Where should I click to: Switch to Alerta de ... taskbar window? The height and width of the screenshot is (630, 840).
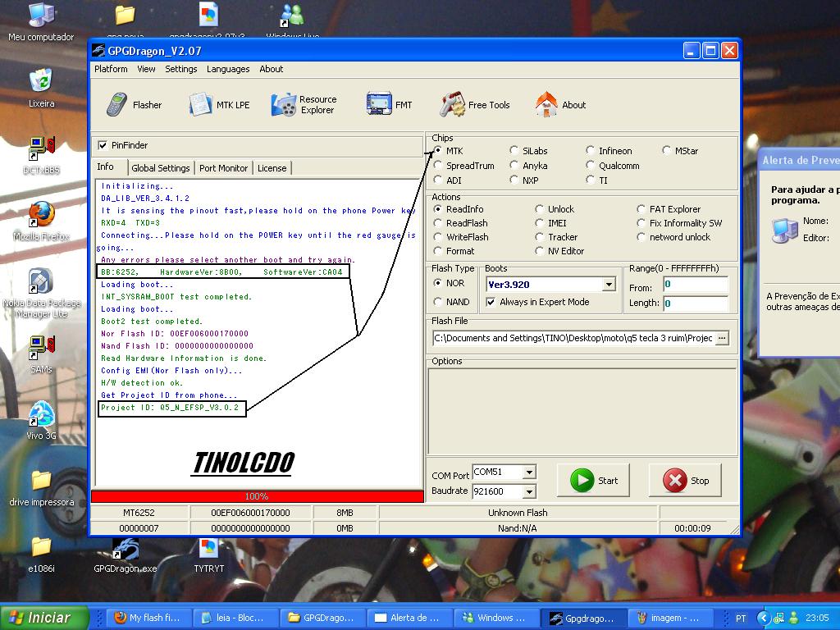click(x=409, y=618)
